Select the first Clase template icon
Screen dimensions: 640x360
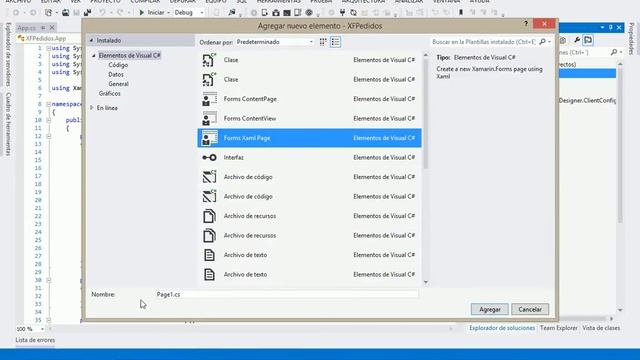coord(209,60)
